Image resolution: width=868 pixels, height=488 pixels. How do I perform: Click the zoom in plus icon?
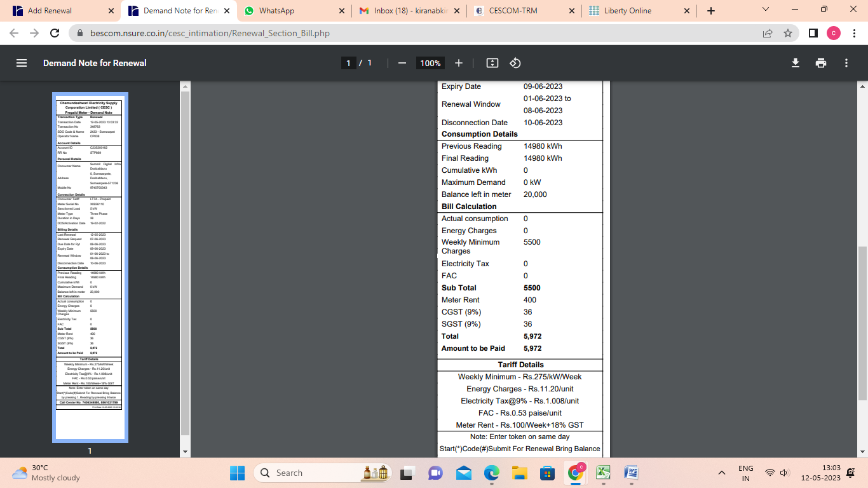click(459, 63)
